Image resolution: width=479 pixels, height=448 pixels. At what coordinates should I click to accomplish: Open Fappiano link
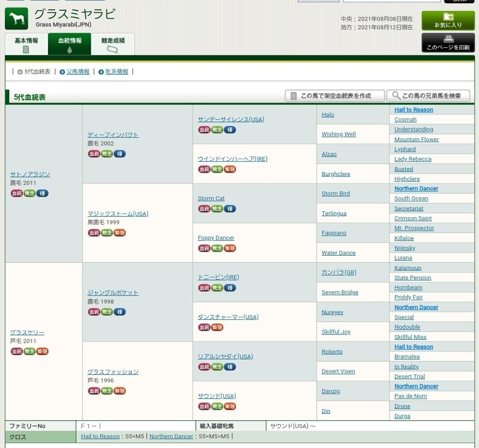coord(334,233)
